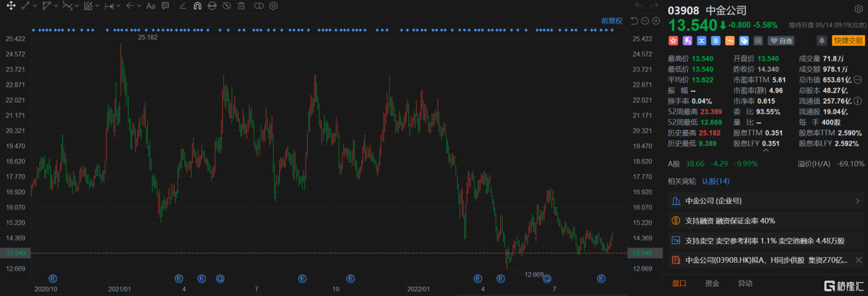Click the 25.182 high price label
Screen dimensions: 868x296
pos(148,37)
